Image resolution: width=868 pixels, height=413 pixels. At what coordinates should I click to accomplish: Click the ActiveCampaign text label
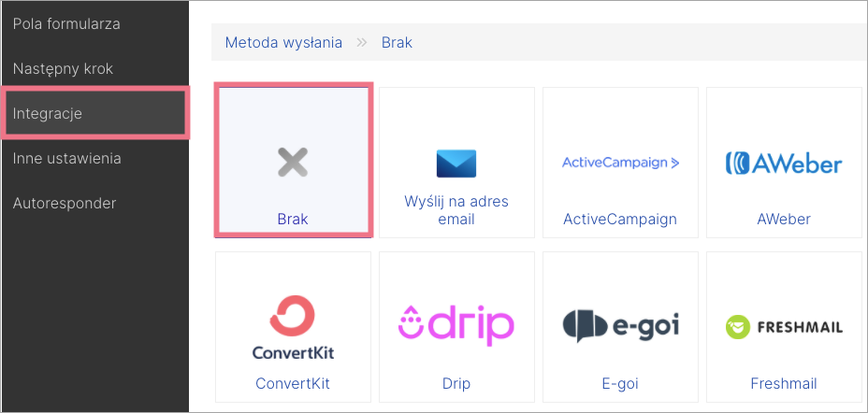tap(620, 219)
